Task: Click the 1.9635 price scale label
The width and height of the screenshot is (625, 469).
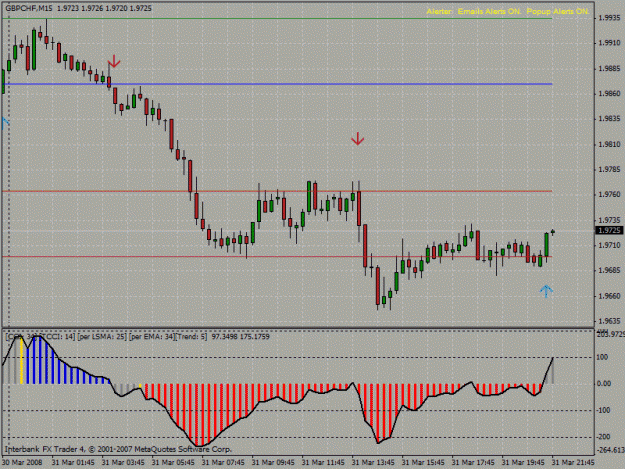Action: pyautogui.click(x=609, y=321)
